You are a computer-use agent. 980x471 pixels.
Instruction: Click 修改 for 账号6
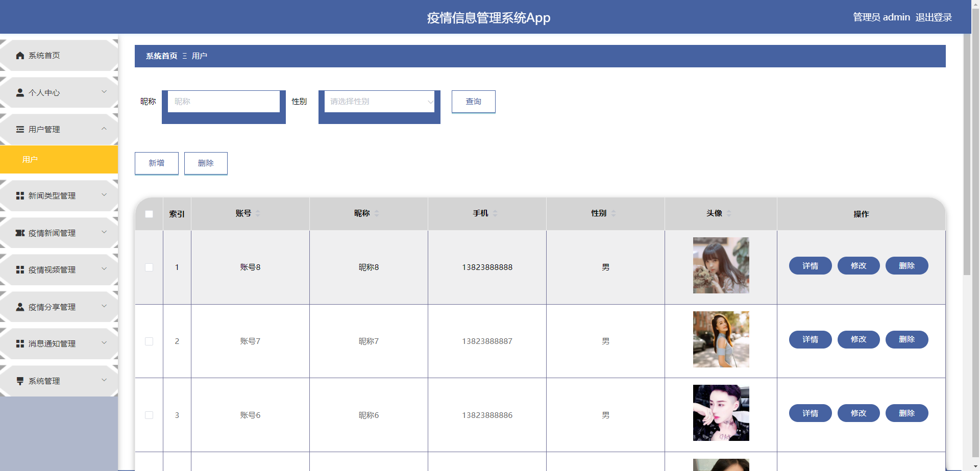(x=859, y=413)
